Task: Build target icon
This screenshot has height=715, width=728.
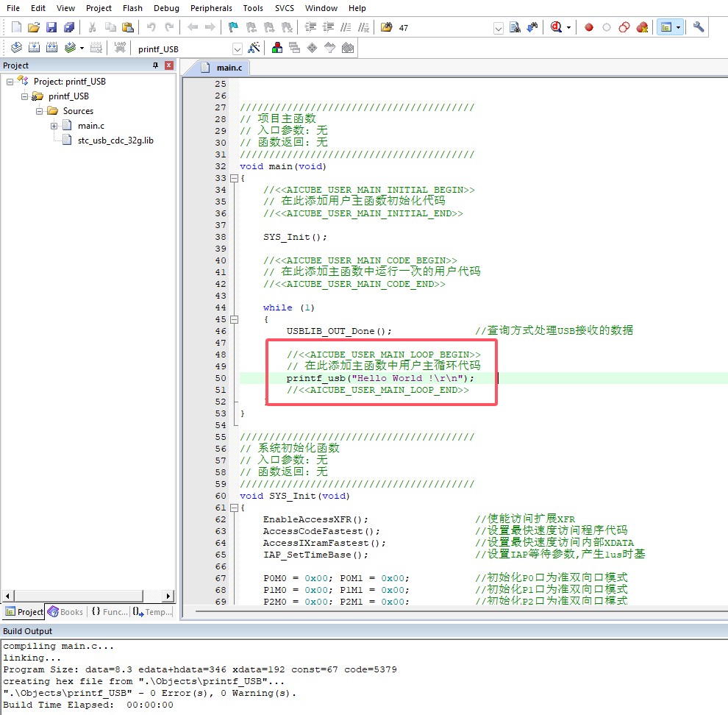Action: click(34, 47)
